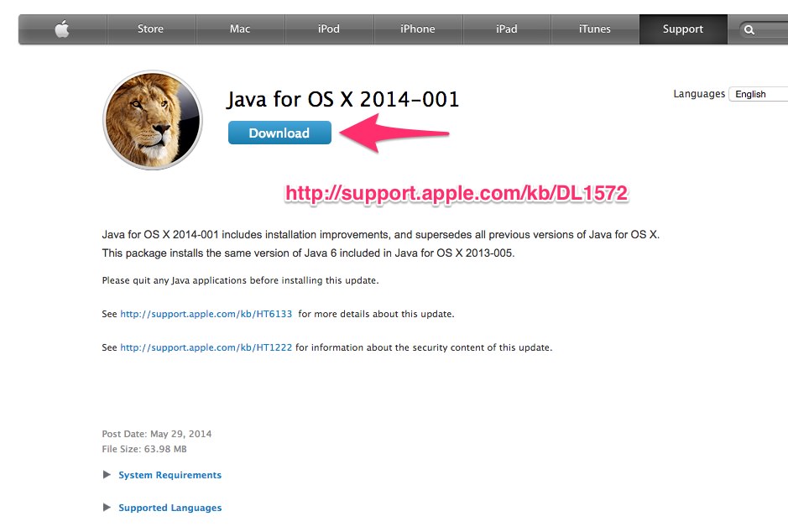Follow the support.apple.com/kb/HT1222 link
Screen dimensions: 788x532
[206, 347]
